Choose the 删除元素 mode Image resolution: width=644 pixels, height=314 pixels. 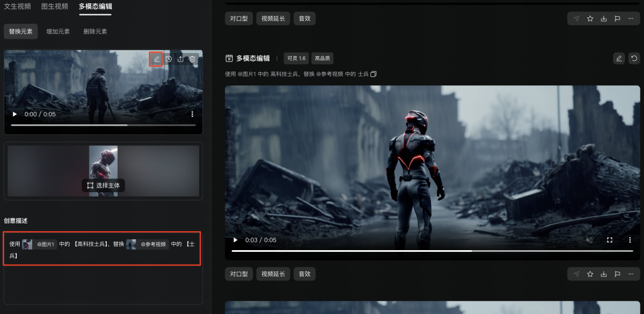click(95, 31)
